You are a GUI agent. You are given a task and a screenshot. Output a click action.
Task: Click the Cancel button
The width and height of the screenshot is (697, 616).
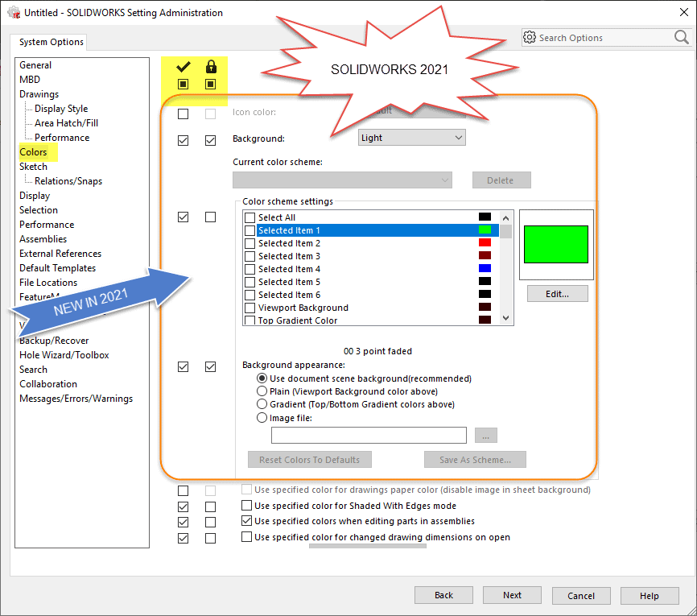581,596
